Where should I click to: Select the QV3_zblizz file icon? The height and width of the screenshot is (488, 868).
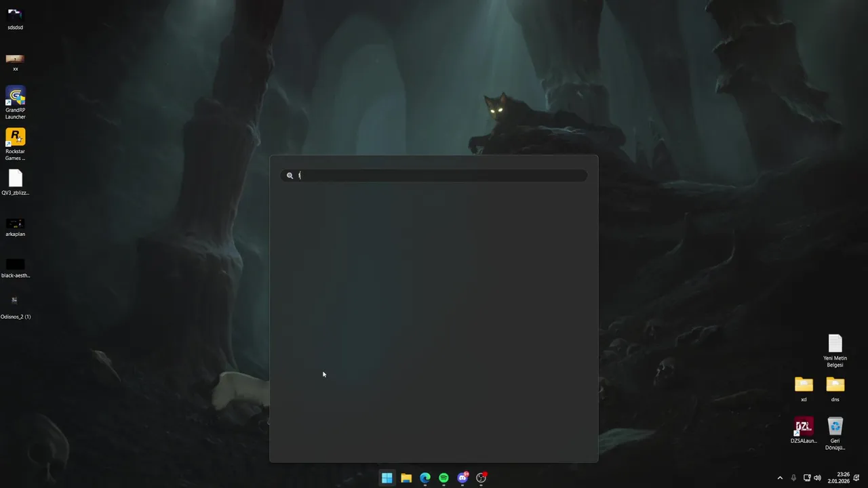[15, 183]
